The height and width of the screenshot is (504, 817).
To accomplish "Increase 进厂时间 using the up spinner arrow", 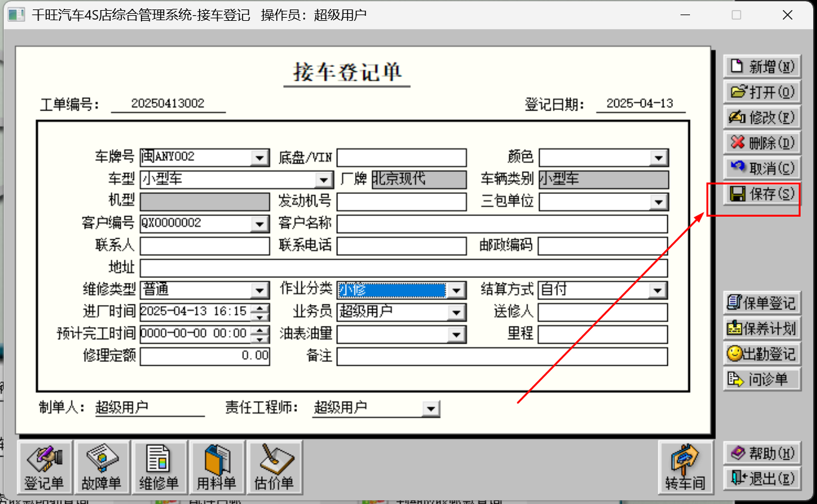I will click(x=260, y=308).
